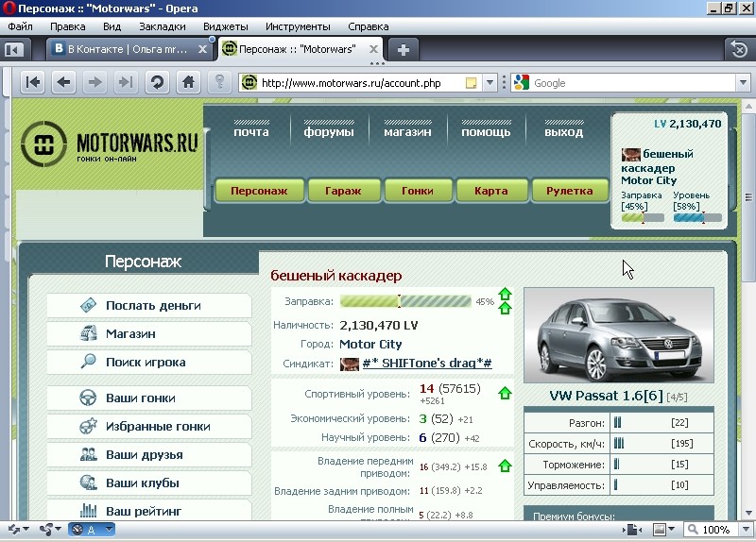756x542 pixels.
Task: Open Ваши друзья in sidebar
Action: pos(149,455)
